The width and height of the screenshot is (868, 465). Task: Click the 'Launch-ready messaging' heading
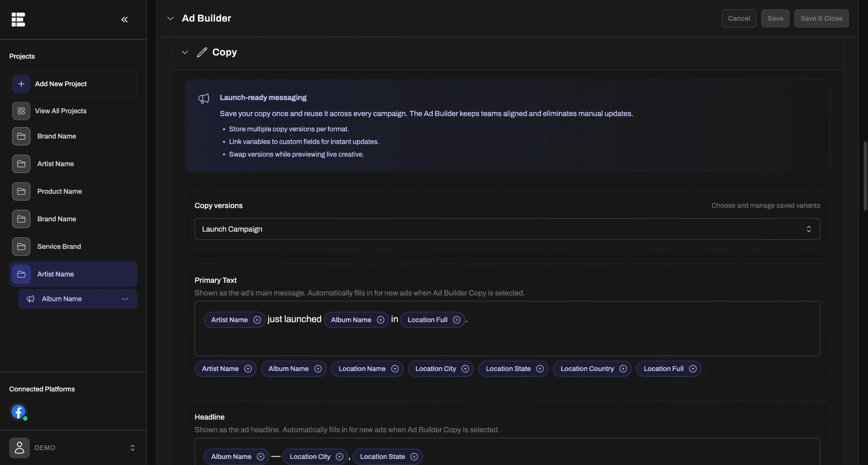coord(263,97)
